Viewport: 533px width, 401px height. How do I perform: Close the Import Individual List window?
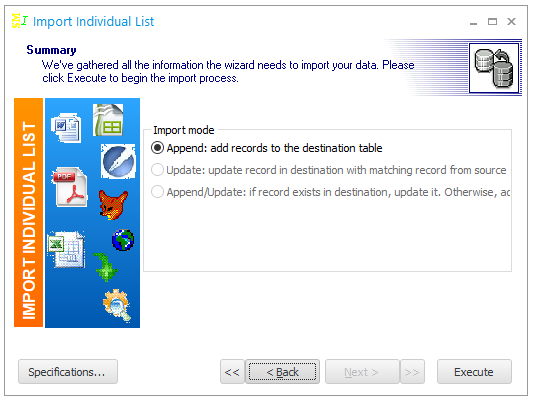pos(511,22)
